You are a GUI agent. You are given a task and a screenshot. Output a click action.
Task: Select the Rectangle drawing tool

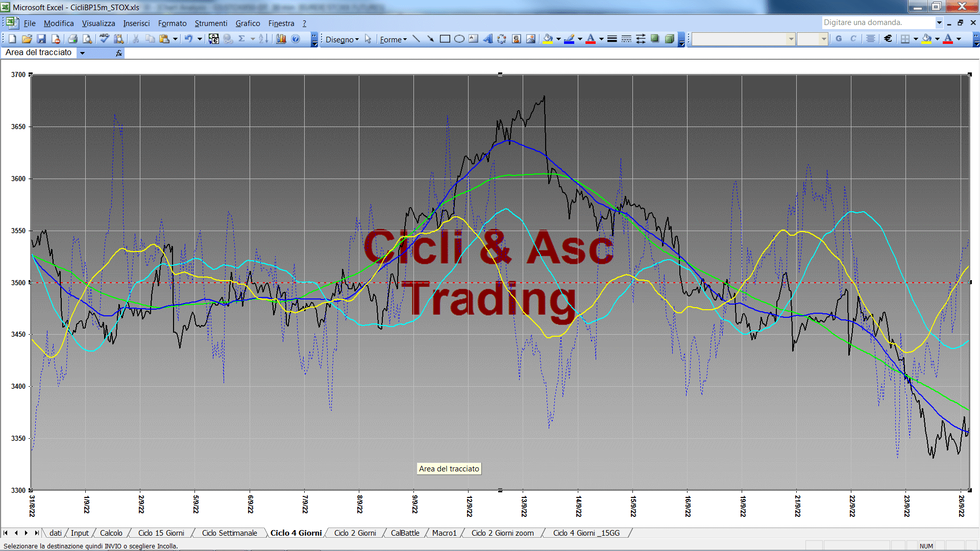445,39
